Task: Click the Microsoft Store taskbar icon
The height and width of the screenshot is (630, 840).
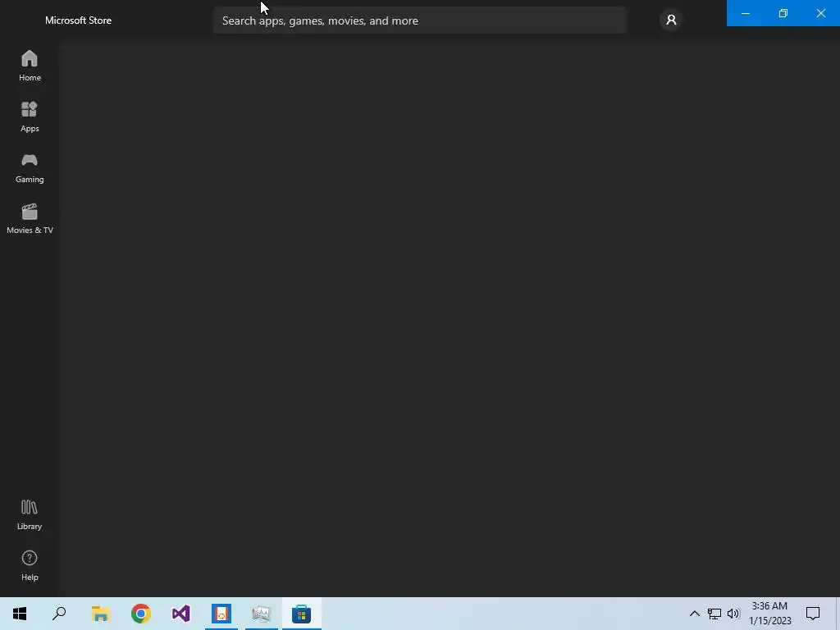Action: (302, 614)
